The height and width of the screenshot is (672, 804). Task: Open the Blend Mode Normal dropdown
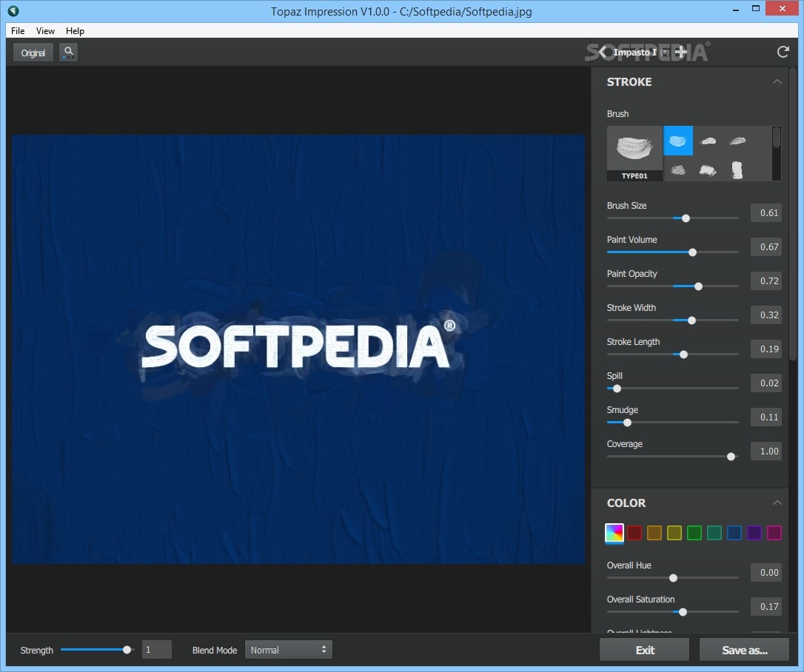click(x=289, y=650)
